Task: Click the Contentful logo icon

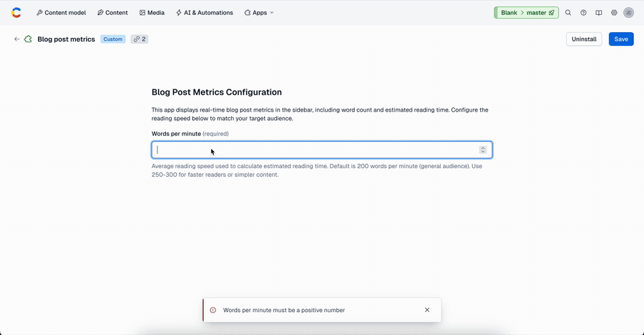Action: [x=16, y=12]
